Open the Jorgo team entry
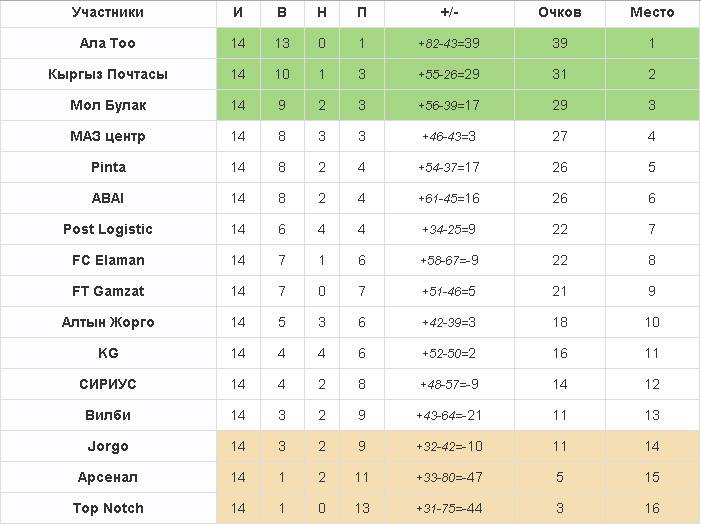 pos(108,446)
